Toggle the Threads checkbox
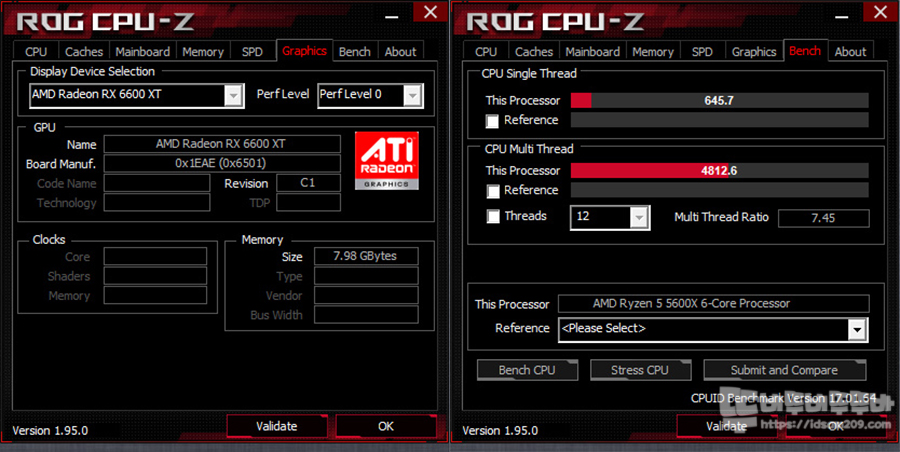This screenshot has height=452, width=900. 492,217
